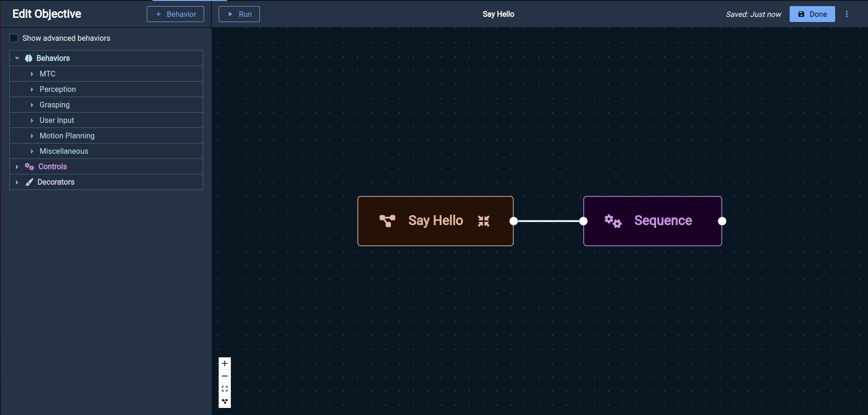Select the Perception label
This screenshot has height=415, width=868.
[x=58, y=89]
